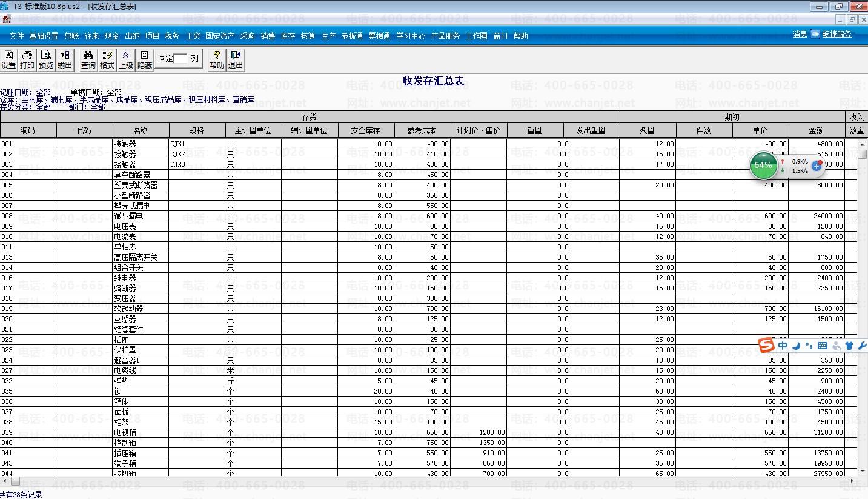Click the vertical scrollbar down arrow
The height and width of the screenshot is (499, 868).
863,471
